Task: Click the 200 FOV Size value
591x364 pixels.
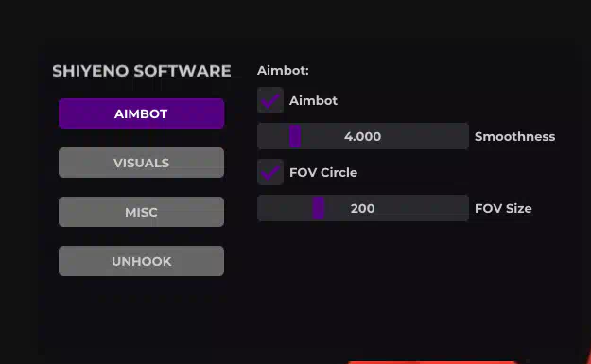Action: pos(362,208)
